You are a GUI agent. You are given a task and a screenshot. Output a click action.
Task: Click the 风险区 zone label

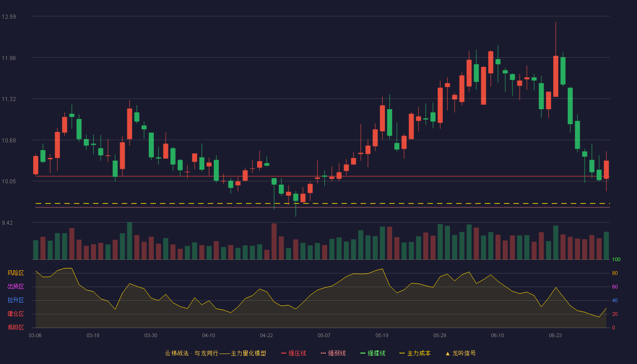tap(15, 273)
